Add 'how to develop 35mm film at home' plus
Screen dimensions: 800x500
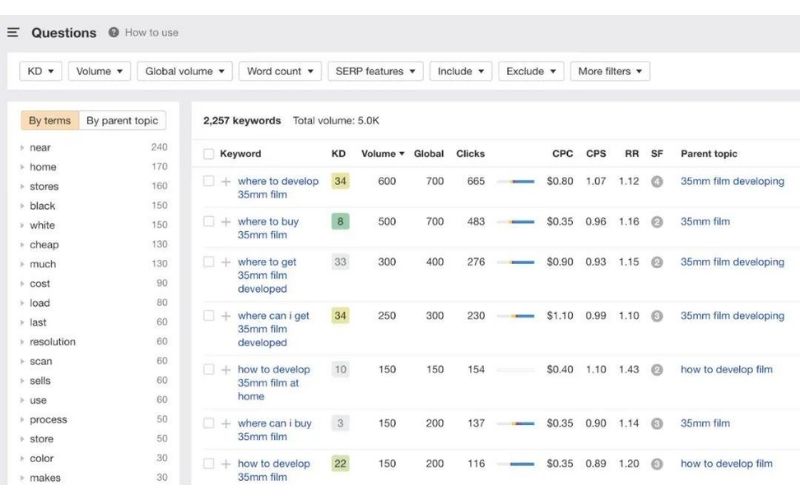pos(226,370)
